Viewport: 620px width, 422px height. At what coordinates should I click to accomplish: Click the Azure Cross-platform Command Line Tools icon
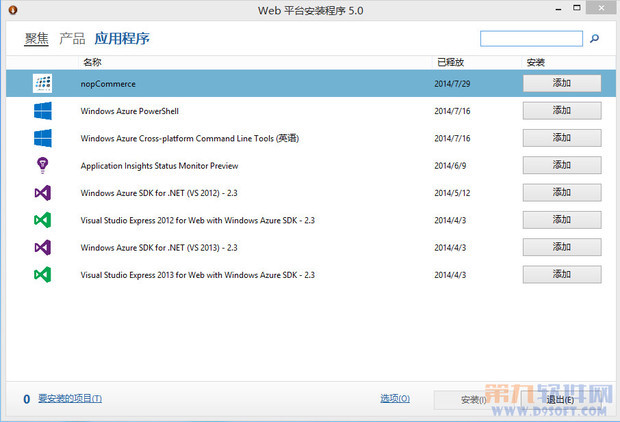(43, 138)
